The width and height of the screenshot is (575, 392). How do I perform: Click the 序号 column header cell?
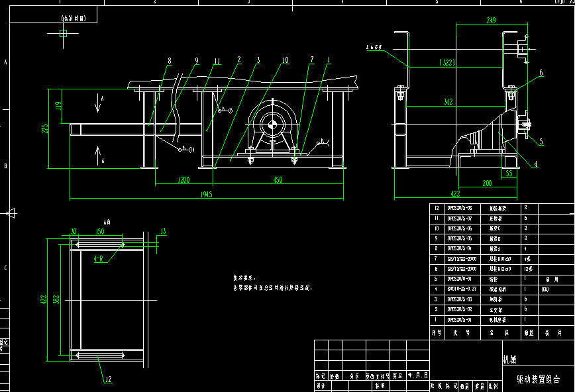[437, 333]
